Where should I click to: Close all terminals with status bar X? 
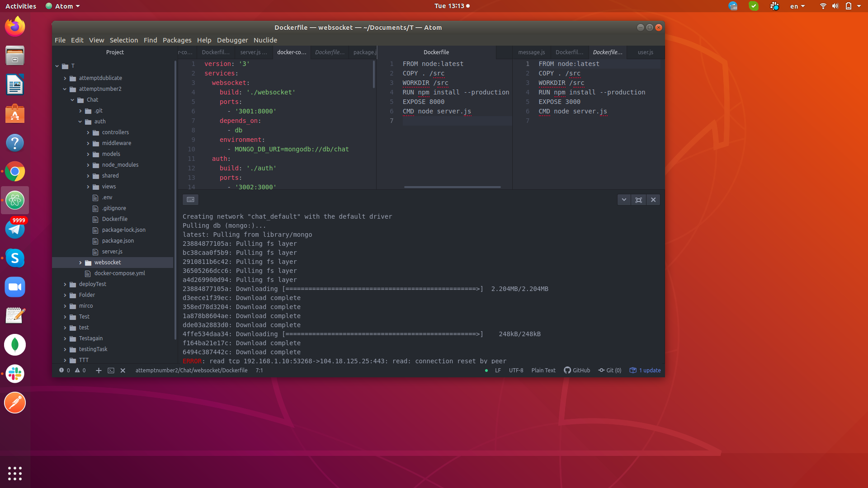pos(123,371)
